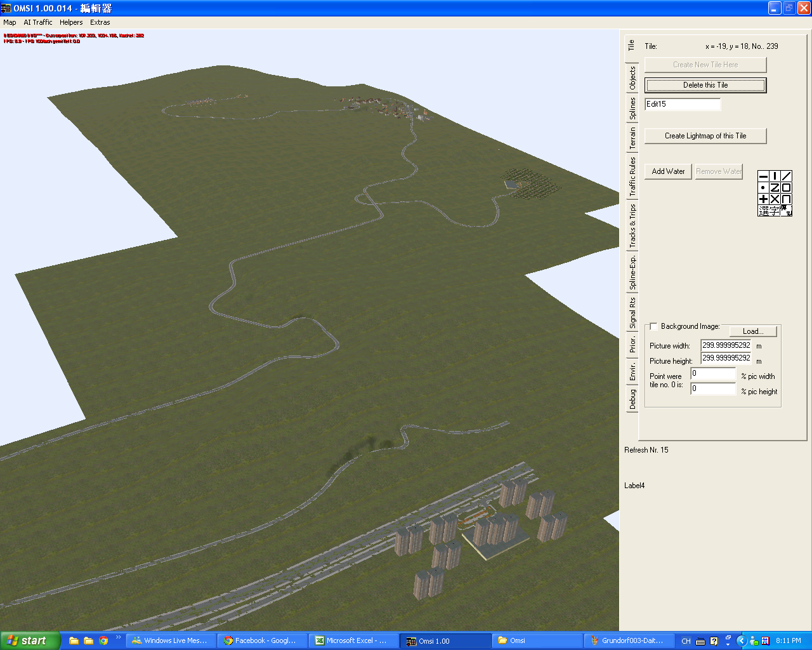Click the diagonal slash stroke icon in IME pad
The width and height of the screenshot is (812, 650).
[x=786, y=176]
